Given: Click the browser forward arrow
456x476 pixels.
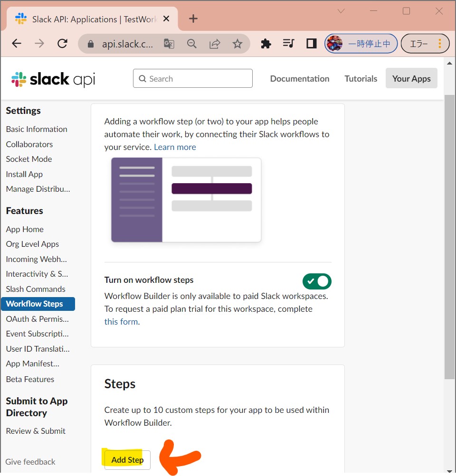Looking at the screenshot, I should pyautogui.click(x=39, y=44).
